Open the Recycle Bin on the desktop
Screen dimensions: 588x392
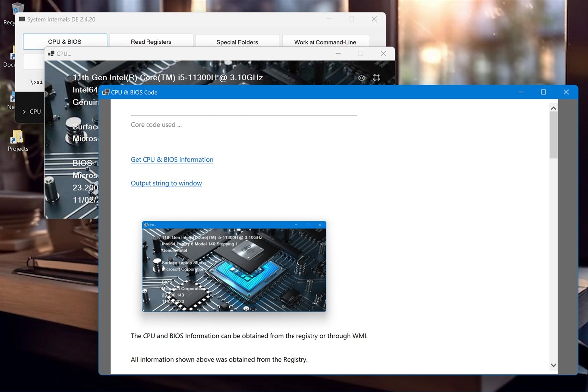tap(18, 10)
